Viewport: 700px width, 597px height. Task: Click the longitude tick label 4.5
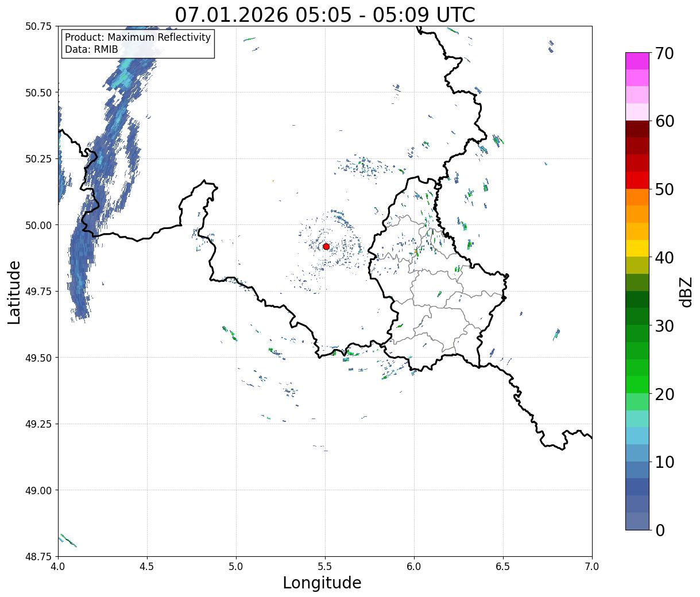[147, 567]
